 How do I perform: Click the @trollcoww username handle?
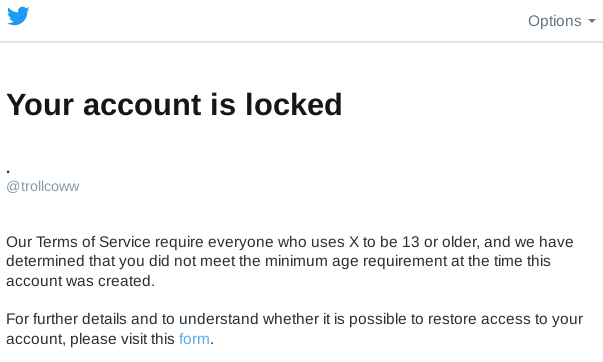pos(43,186)
